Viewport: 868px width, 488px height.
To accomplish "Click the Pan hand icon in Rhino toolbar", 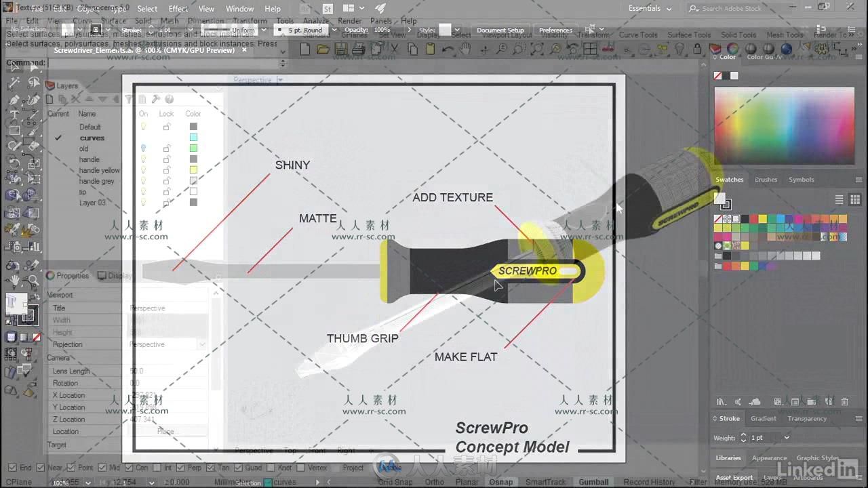I will click(x=465, y=49).
